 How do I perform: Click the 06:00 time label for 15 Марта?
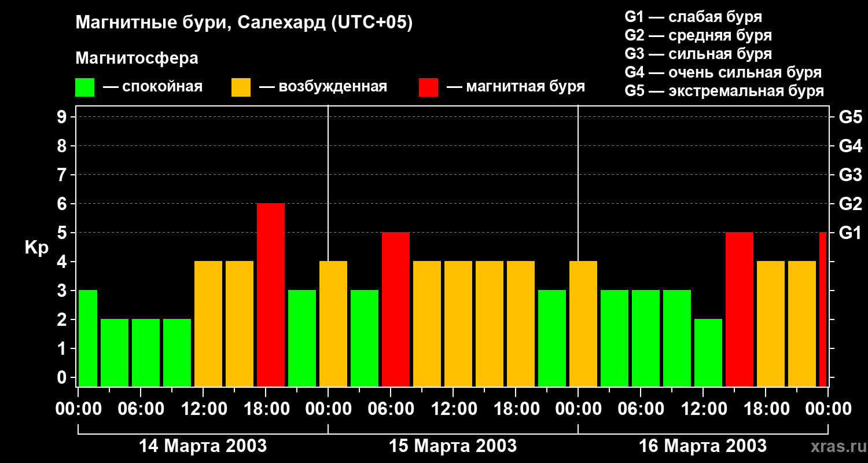click(390, 409)
